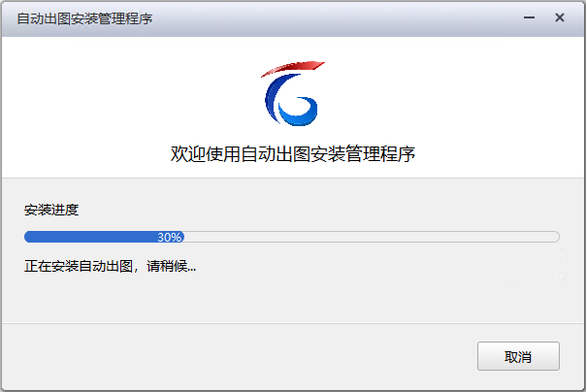The image size is (586, 392).
Task: Select the 欢迎使用自动出图安装管理程序 heading
Action: [293, 153]
